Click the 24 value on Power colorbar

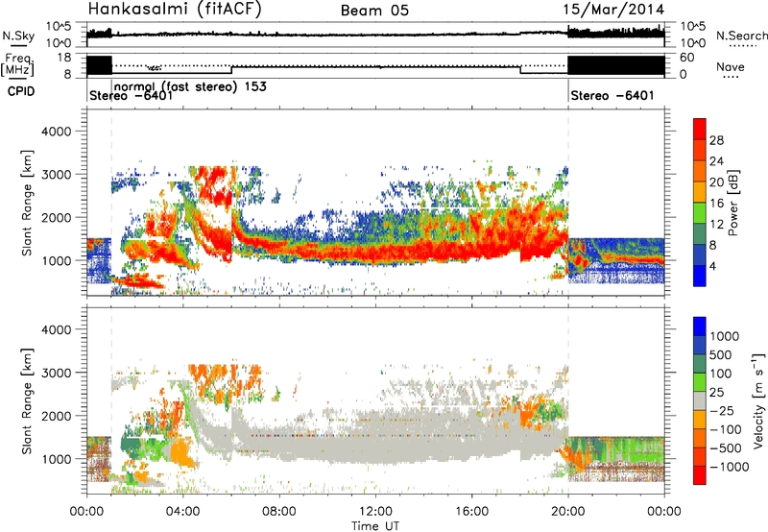[x=716, y=161]
